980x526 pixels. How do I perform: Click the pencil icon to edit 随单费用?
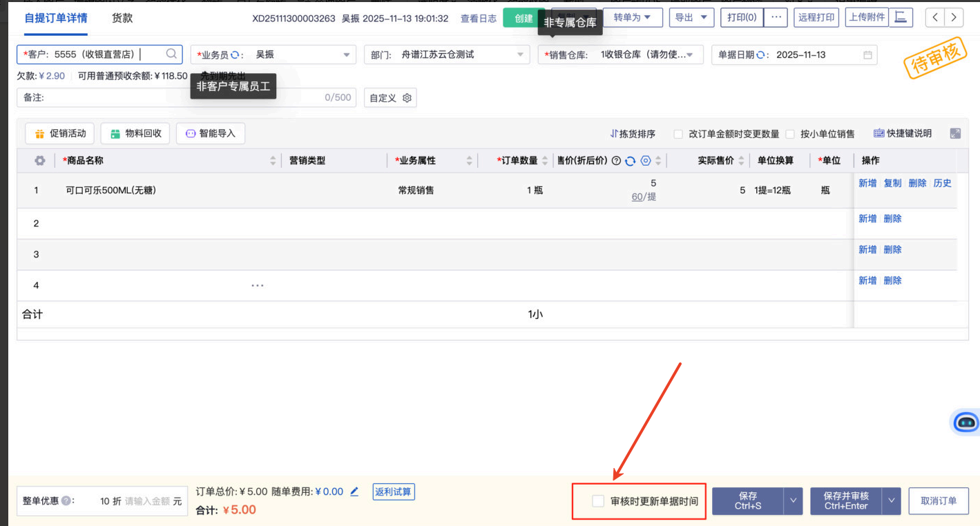[x=354, y=491]
